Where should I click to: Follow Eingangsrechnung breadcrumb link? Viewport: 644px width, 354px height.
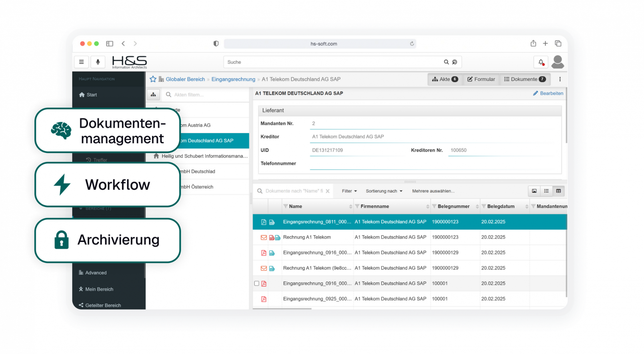233,79
